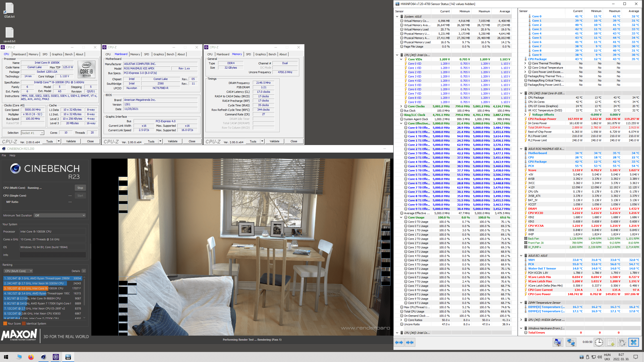Open CPU (Multi Core) ranking dropdown
The width and height of the screenshot is (644, 362).
coord(18,271)
